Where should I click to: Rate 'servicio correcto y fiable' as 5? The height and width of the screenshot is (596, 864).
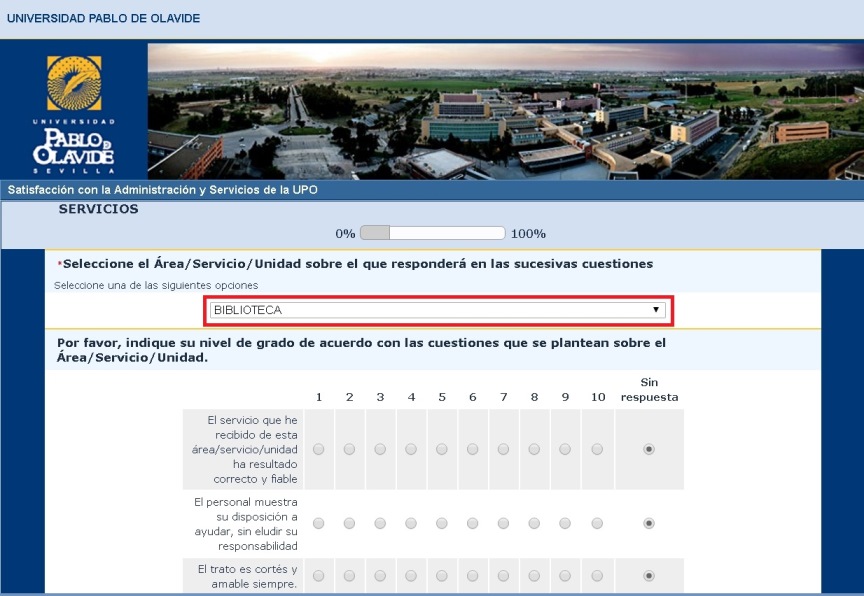(442, 449)
